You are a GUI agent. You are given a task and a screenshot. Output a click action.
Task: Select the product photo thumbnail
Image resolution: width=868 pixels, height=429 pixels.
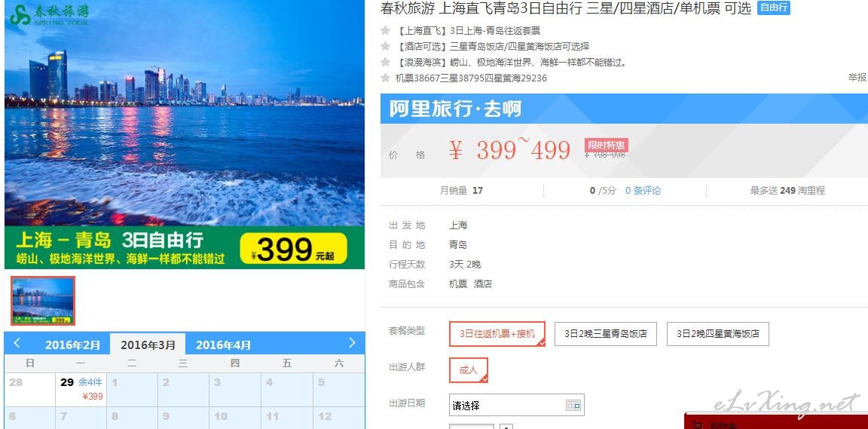click(43, 300)
